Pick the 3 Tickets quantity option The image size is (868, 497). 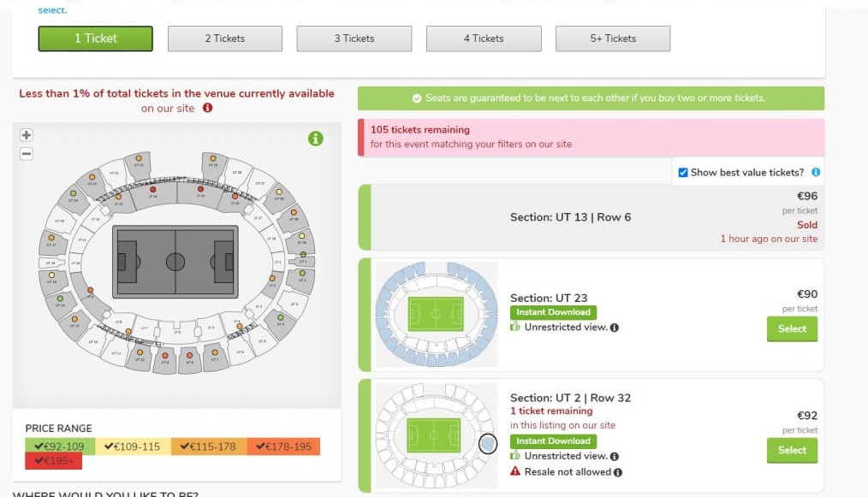click(354, 38)
